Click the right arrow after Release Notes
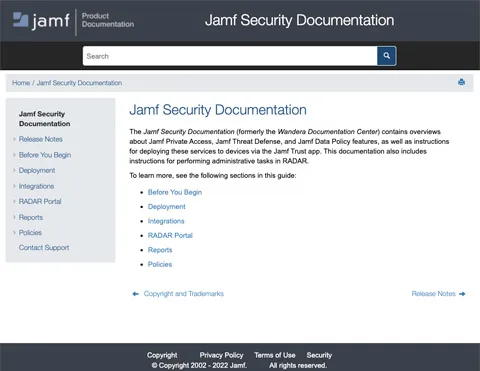480x371 pixels. [462, 294]
